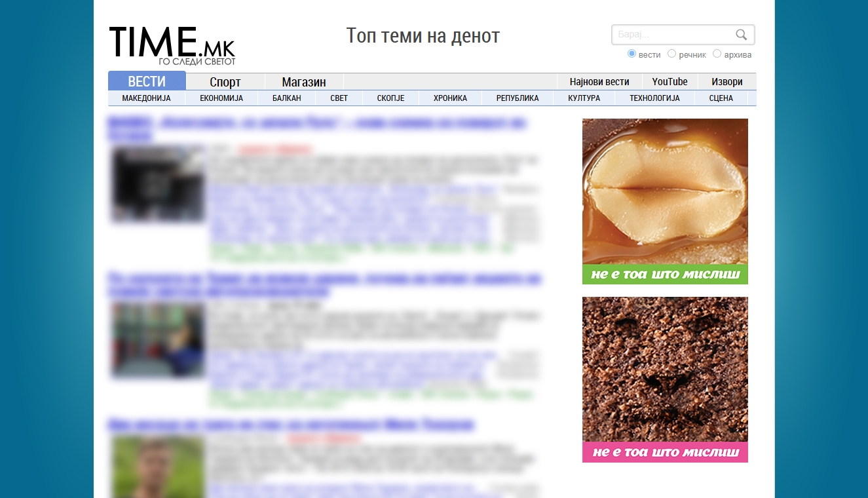Select the вести radio button
Viewport: 868px width, 498px height.
[x=632, y=54]
